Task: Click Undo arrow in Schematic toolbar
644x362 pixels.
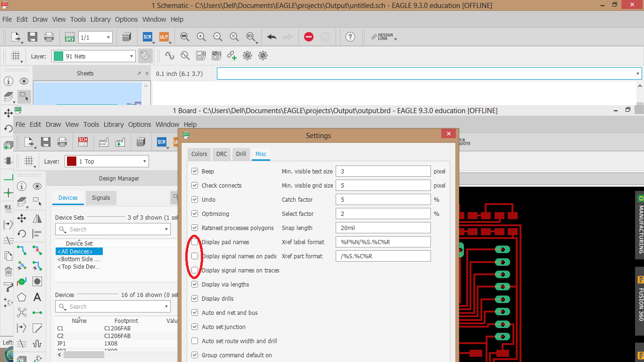Action: pyautogui.click(x=272, y=37)
